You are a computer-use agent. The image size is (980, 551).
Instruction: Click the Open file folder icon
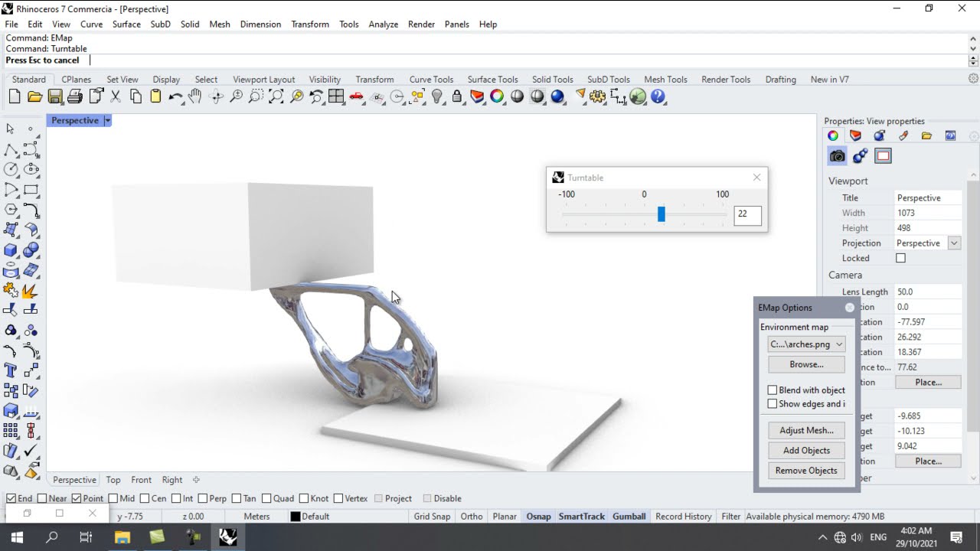34,96
